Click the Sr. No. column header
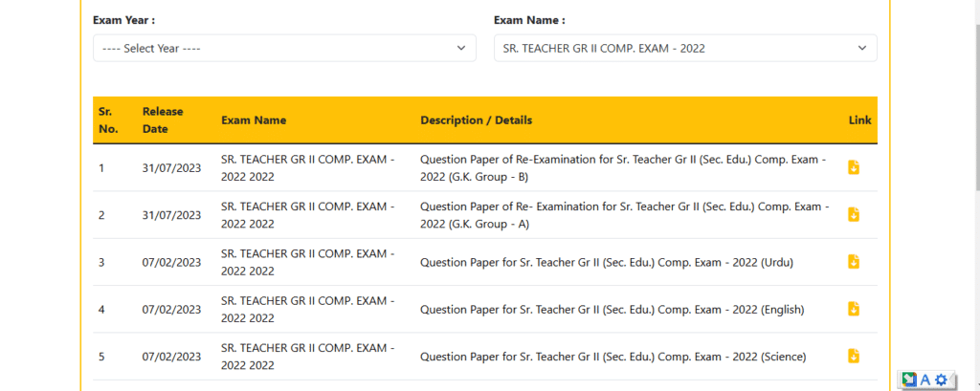Image resolution: width=980 pixels, height=391 pixels. click(x=108, y=120)
